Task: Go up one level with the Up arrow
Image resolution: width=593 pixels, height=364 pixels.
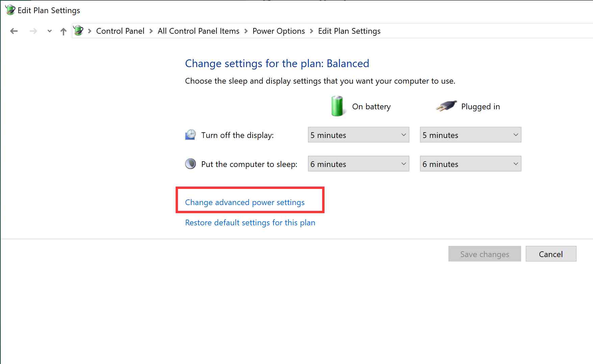Action: pos(63,31)
